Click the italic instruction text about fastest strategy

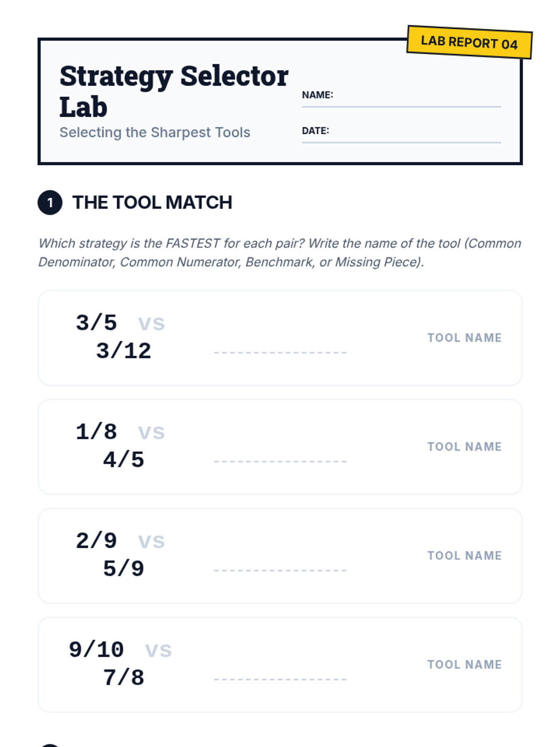click(280, 253)
